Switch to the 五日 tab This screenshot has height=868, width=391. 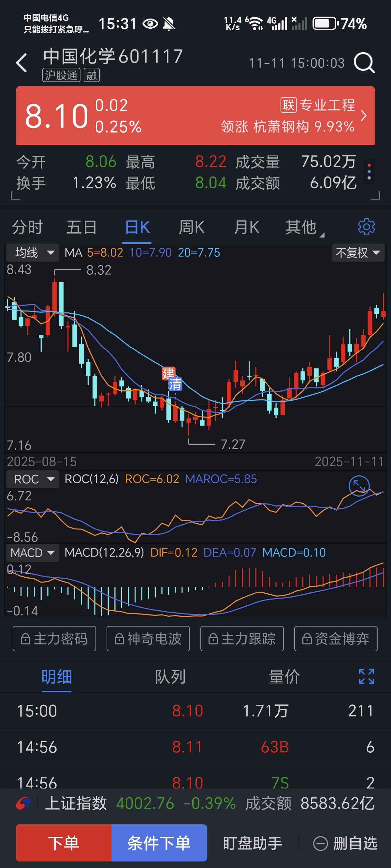pyautogui.click(x=81, y=227)
